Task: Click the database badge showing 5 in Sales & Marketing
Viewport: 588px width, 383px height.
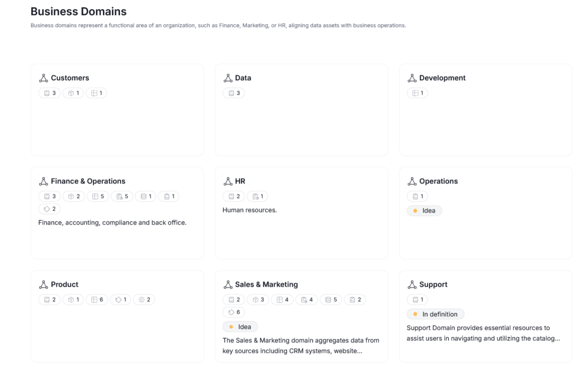Action: [331, 300]
